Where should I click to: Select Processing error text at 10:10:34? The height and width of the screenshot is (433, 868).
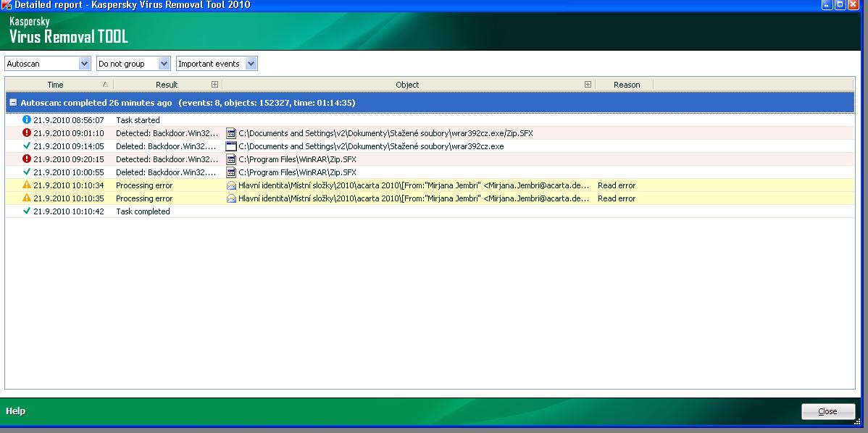pyautogui.click(x=144, y=185)
